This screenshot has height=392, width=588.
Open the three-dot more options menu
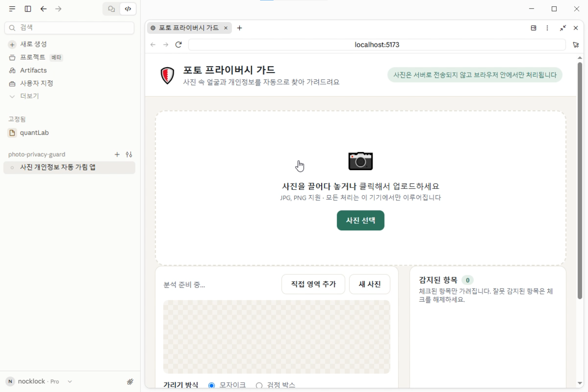click(547, 28)
